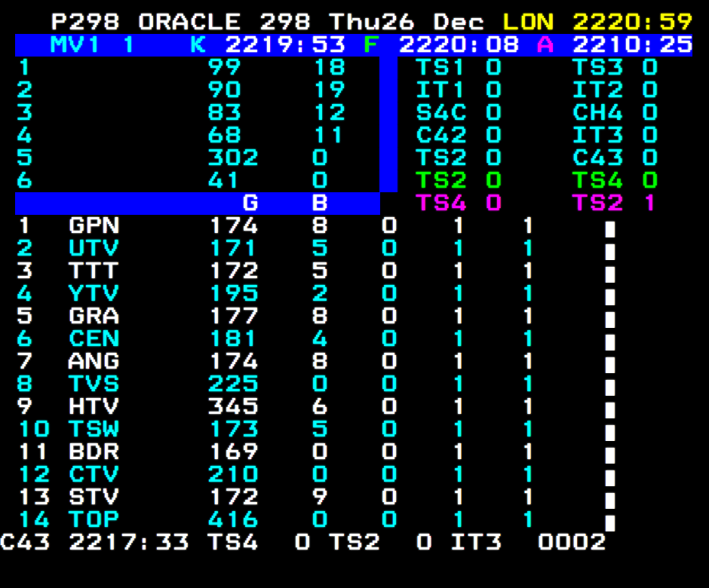Click the S4C source label
The width and height of the screenshot is (709, 588).
point(441,112)
